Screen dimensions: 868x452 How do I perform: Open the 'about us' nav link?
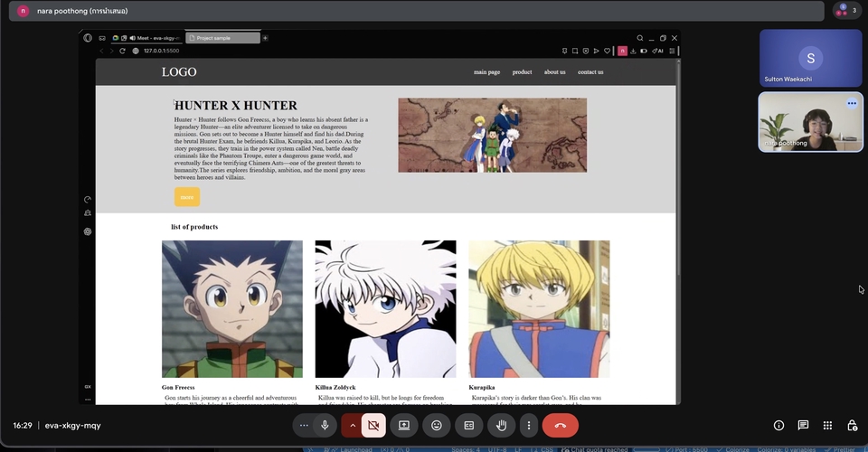click(554, 72)
